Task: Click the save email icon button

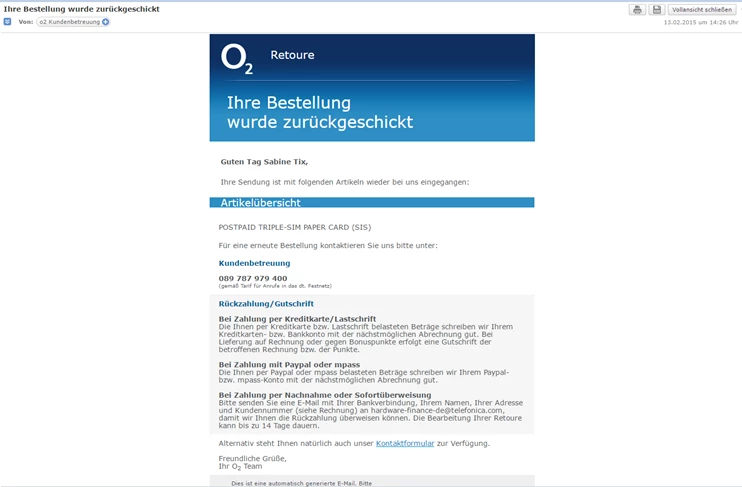Action: point(656,9)
